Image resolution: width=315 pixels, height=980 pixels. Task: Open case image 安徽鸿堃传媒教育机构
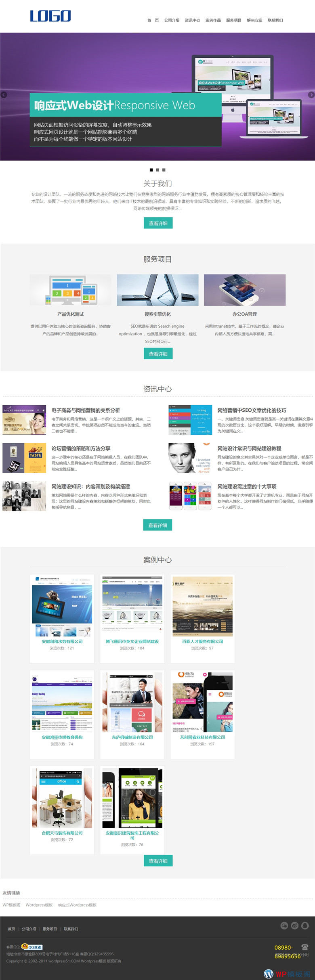(x=62, y=702)
